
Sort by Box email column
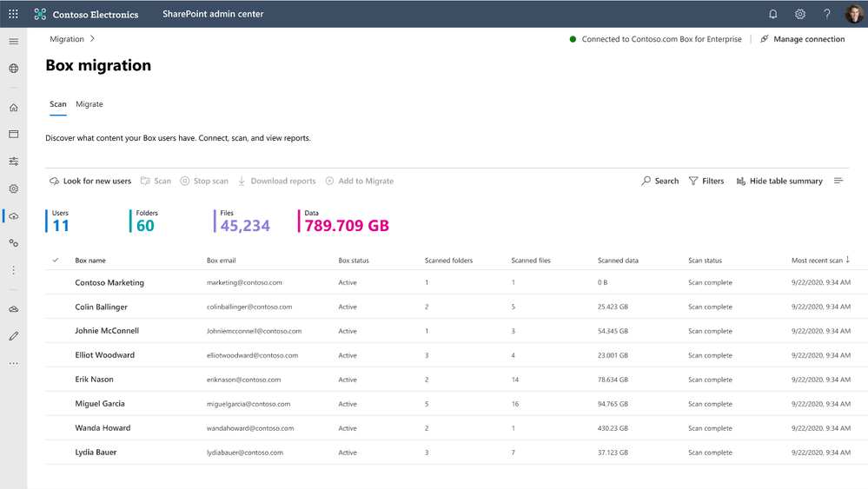pos(222,261)
